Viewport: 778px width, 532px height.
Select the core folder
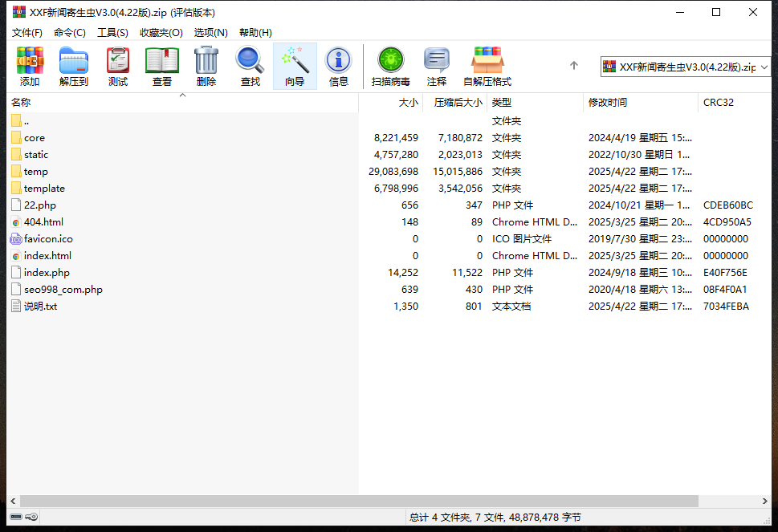[x=35, y=138]
